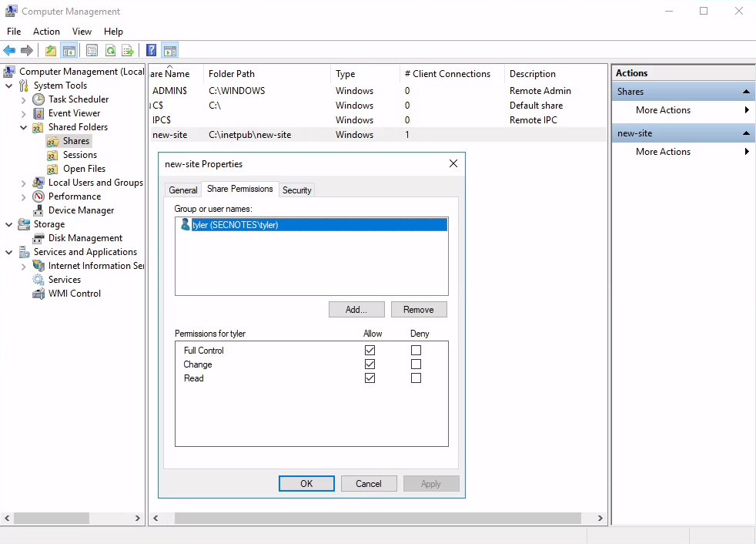This screenshot has height=544, width=756.
Task: Select the Open Files folder icon
Action: coord(52,170)
